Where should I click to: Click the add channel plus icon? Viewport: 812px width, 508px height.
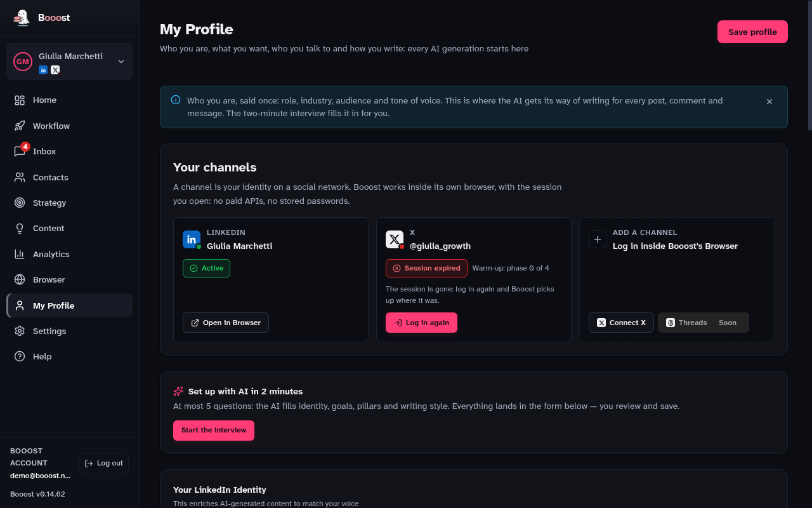pyautogui.click(x=598, y=239)
